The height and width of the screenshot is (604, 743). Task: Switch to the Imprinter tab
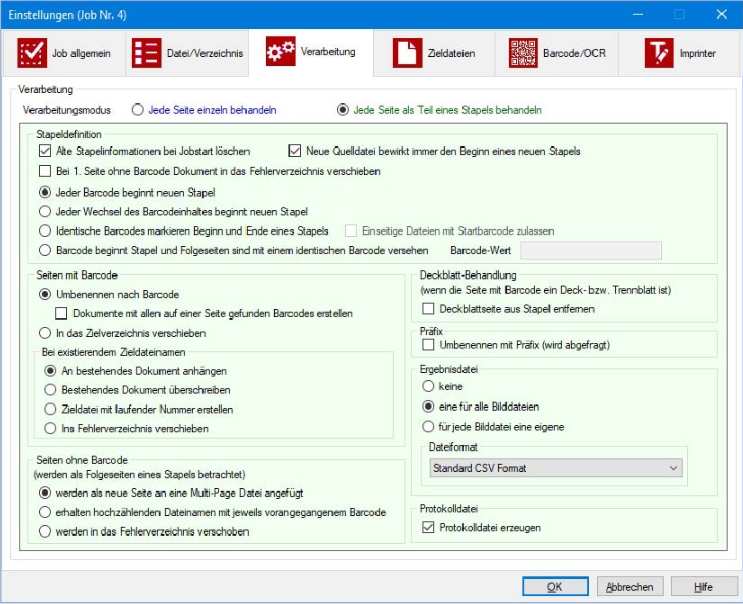click(x=680, y=53)
